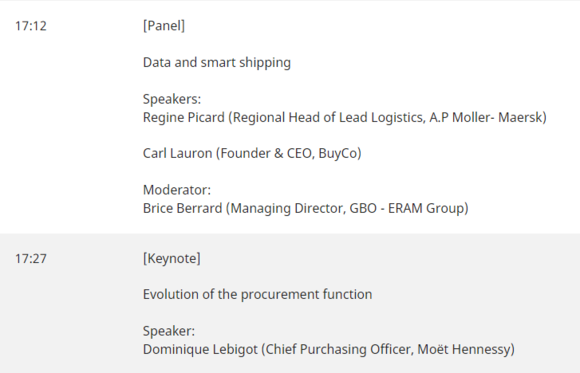Click the 'Speakers:' heading in panel session

pos(172,99)
